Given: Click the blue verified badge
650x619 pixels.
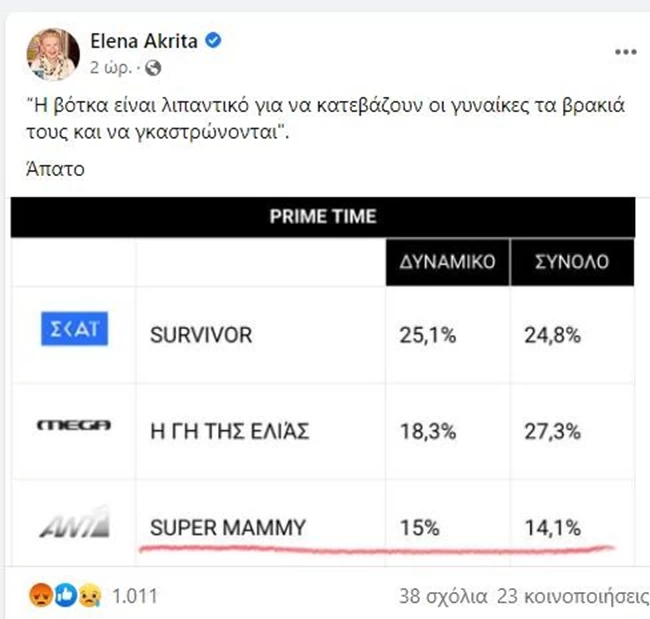Looking at the screenshot, I should (x=213, y=42).
